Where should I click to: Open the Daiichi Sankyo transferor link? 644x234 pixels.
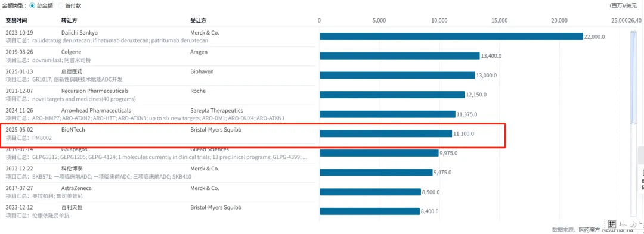tap(80, 33)
